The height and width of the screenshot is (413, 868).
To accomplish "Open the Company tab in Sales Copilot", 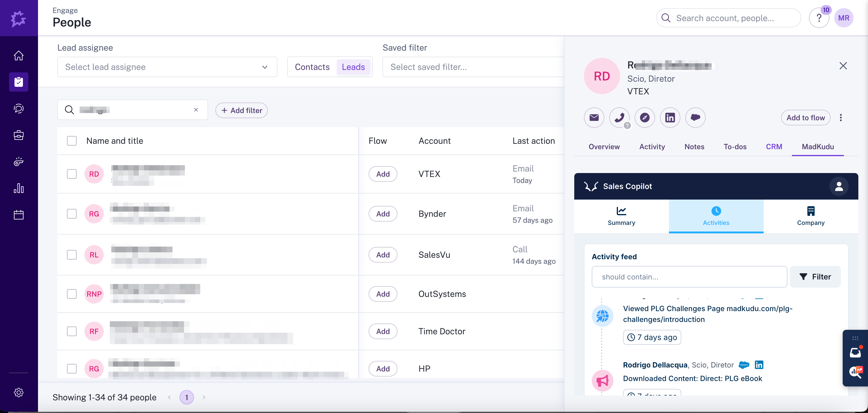I will point(810,216).
